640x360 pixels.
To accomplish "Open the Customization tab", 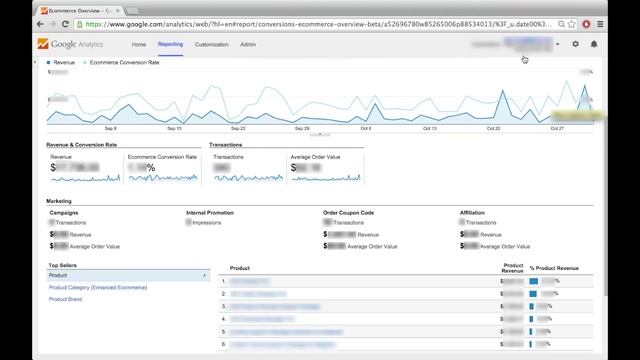I will click(211, 44).
